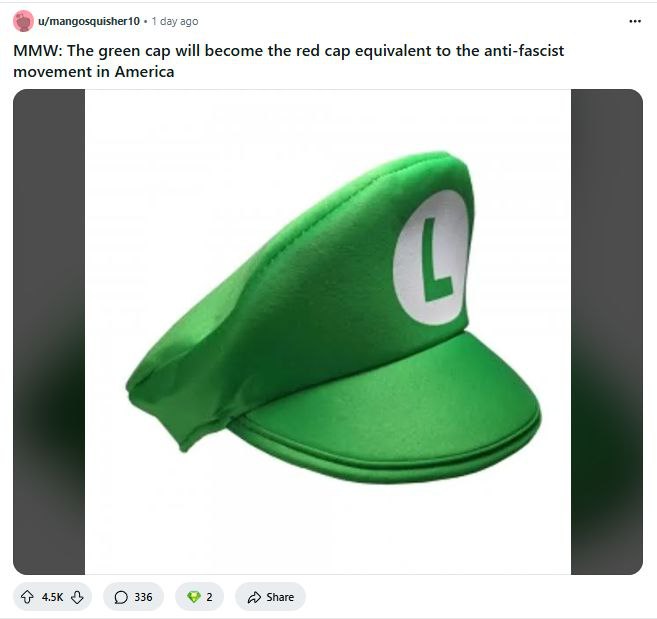Click the 4.5K vote score

pyautogui.click(x=52, y=597)
